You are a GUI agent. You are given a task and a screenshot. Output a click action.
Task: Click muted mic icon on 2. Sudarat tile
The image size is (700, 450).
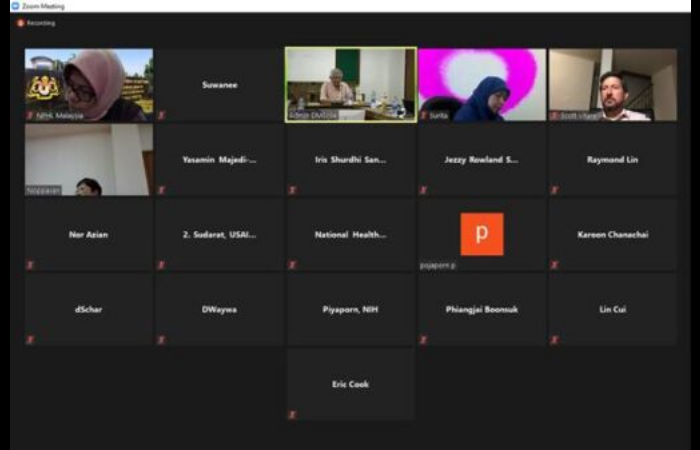(162, 265)
